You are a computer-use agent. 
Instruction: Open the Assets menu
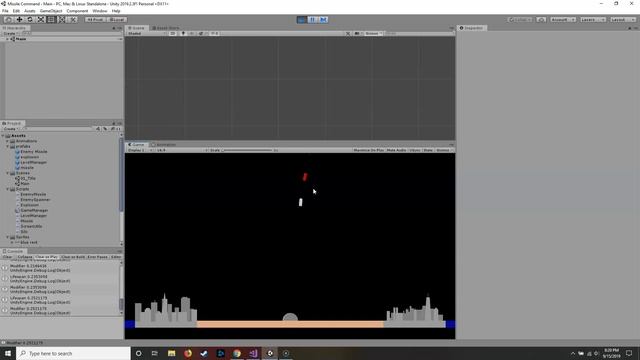[29, 11]
